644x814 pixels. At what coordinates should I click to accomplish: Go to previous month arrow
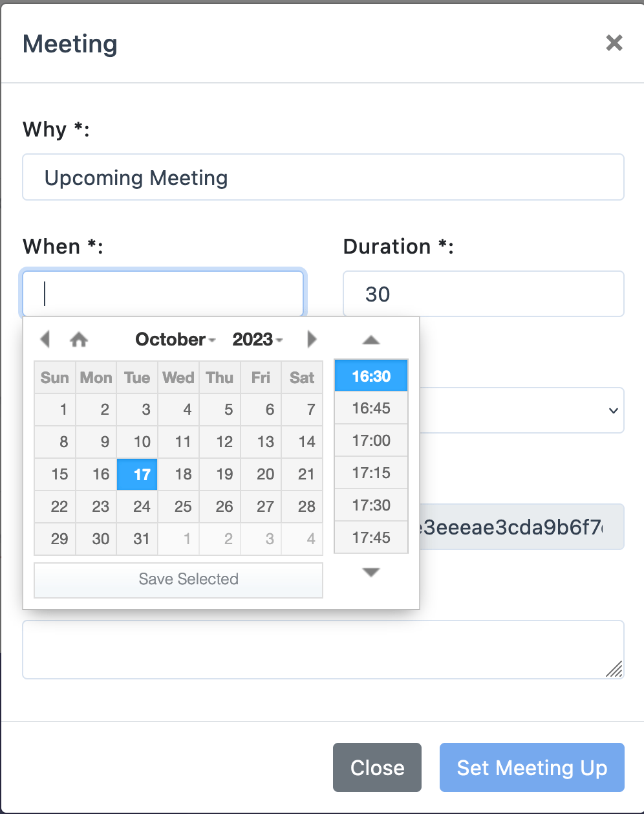pos(45,339)
